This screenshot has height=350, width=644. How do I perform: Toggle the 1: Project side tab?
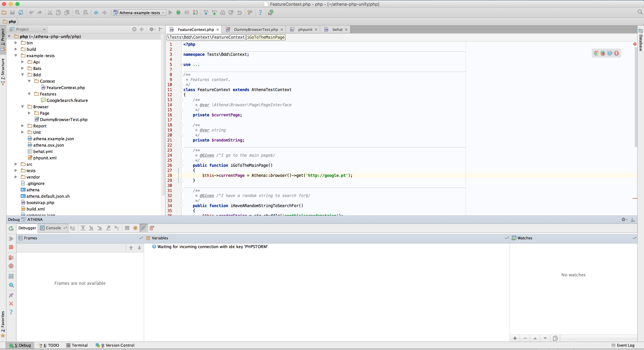(x=3, y=40)
